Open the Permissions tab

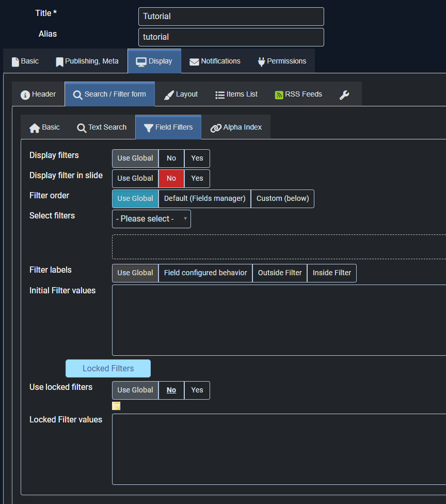coord(282,61)
